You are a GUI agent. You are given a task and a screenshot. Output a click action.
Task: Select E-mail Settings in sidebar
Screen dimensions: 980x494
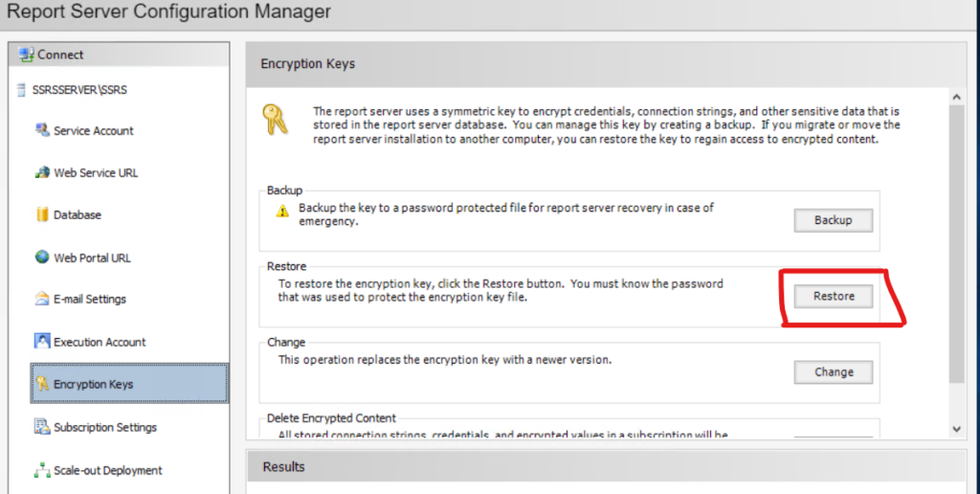tap(89, 300)
